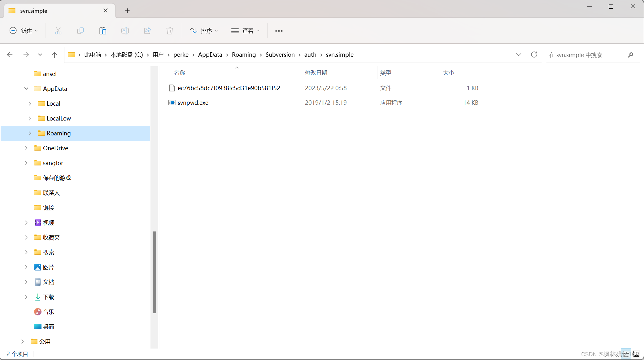
Task: Expand the Local folder node
Action: pyautogui.click(x=30, y=103)
